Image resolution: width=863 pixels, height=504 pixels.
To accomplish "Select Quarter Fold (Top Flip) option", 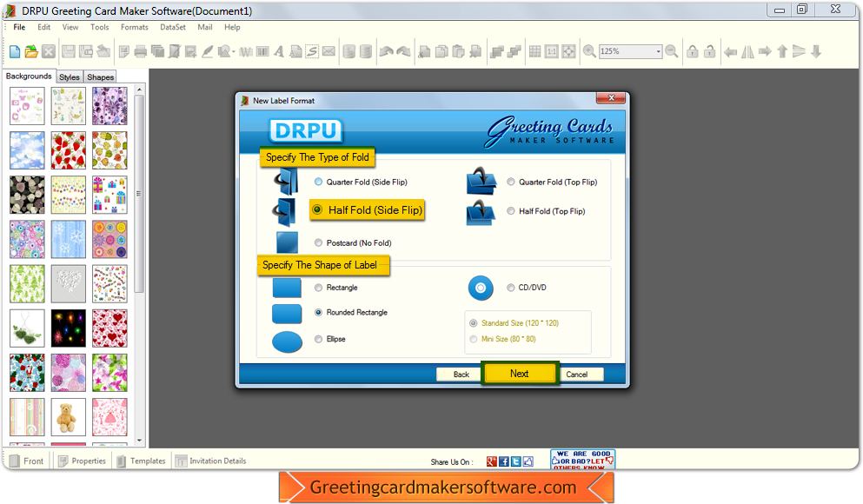I will pos(552,182).
